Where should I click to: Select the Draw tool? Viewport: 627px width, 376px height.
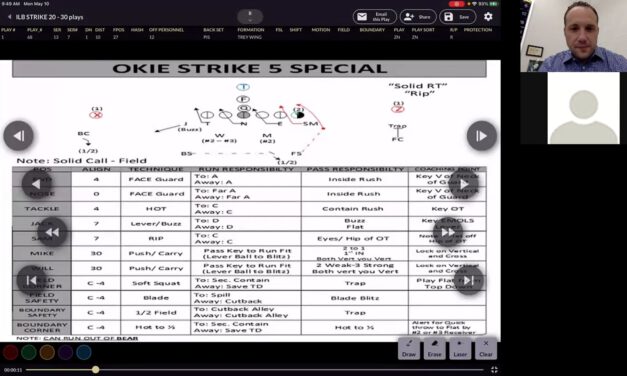[x=409, y=348]
